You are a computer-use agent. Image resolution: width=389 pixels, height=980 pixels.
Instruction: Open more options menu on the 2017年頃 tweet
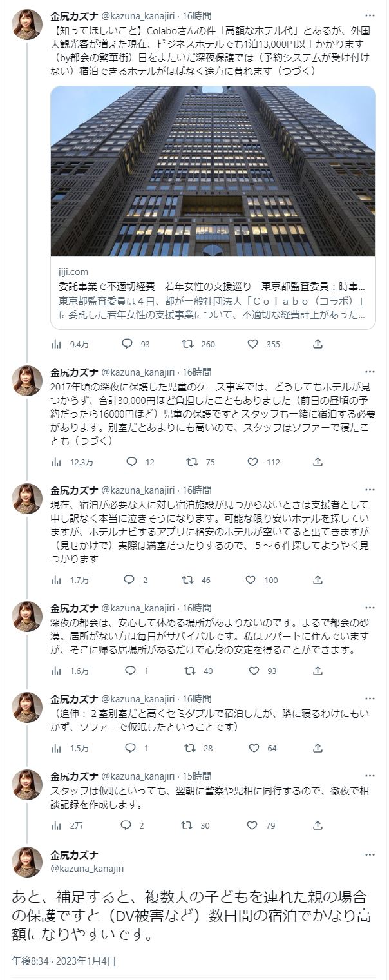[x=370, y=372]
